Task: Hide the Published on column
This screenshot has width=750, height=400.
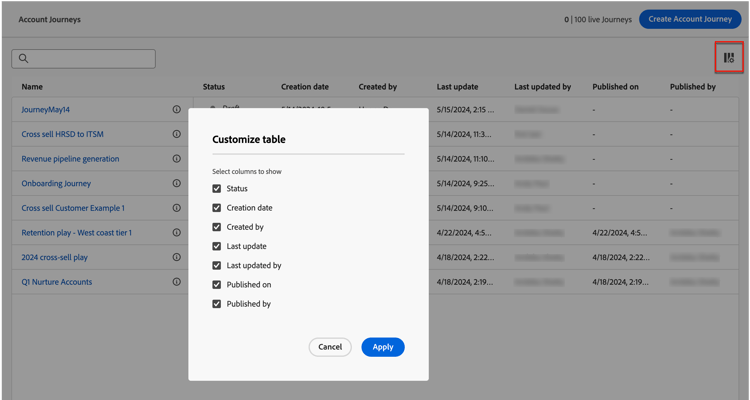Action: point(217,285)
